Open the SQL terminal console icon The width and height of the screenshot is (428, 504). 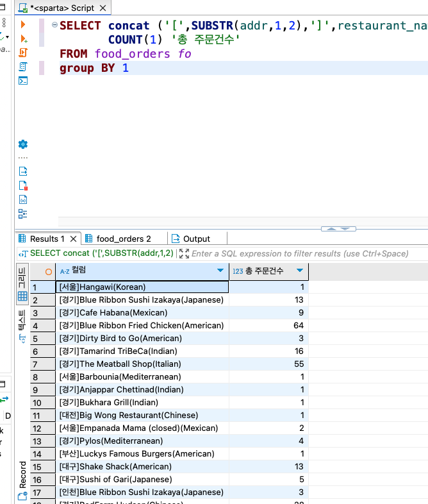[x=23, y=80]
